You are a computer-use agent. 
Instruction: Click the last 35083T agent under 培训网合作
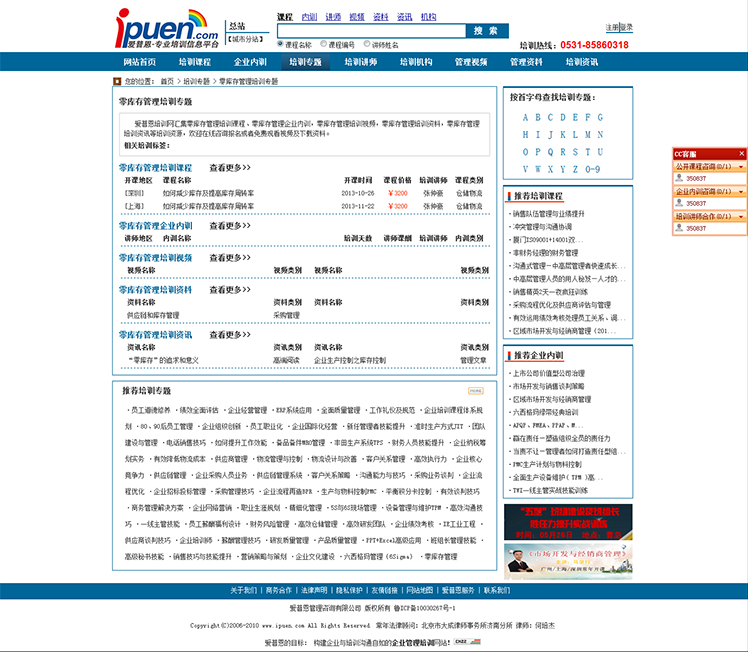695,228
